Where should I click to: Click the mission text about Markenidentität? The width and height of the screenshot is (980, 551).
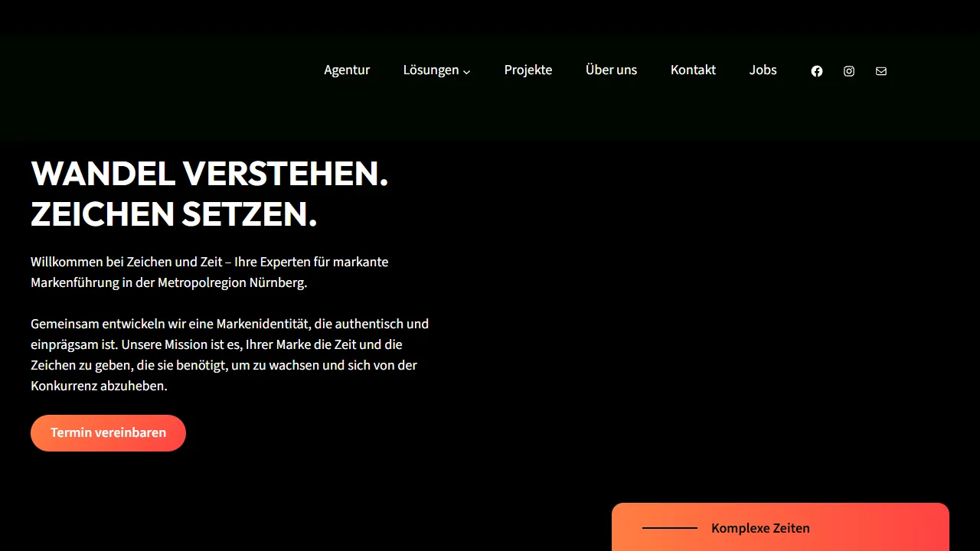tap(230, 354)
